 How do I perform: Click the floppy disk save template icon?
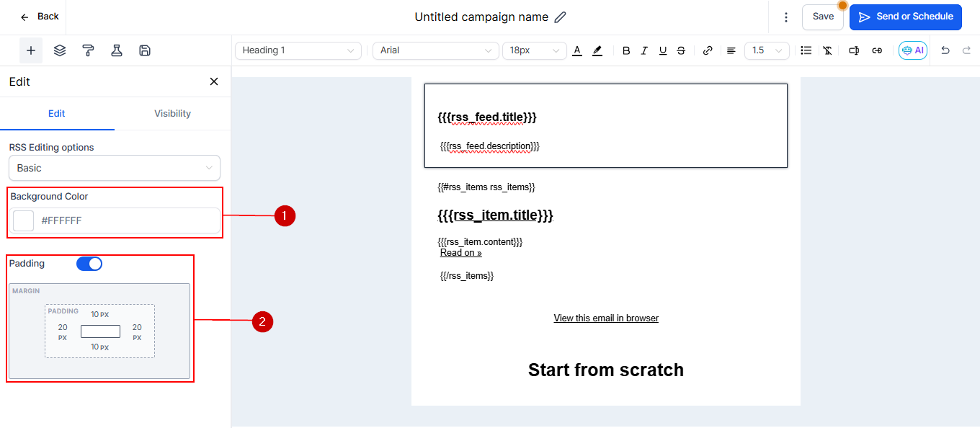point(144,50)
